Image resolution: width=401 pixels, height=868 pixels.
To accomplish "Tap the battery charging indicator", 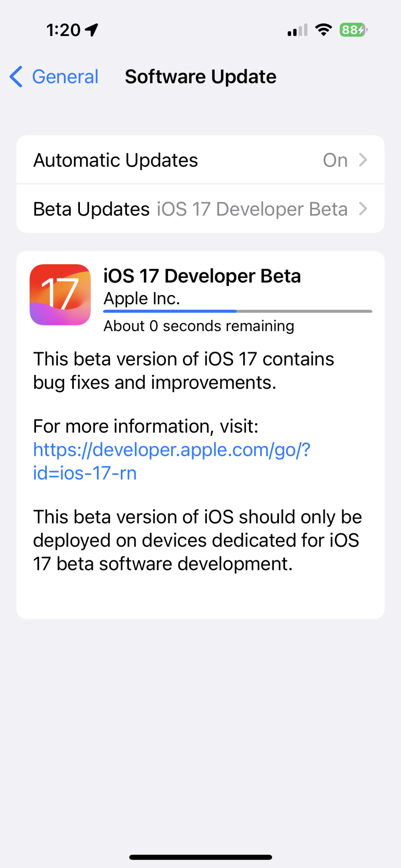I will pos(353,30).
